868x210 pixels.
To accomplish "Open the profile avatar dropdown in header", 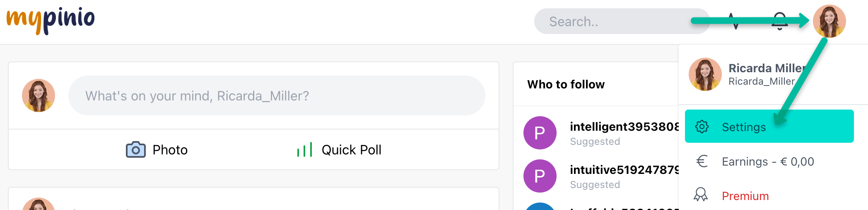I will [829, 21].
